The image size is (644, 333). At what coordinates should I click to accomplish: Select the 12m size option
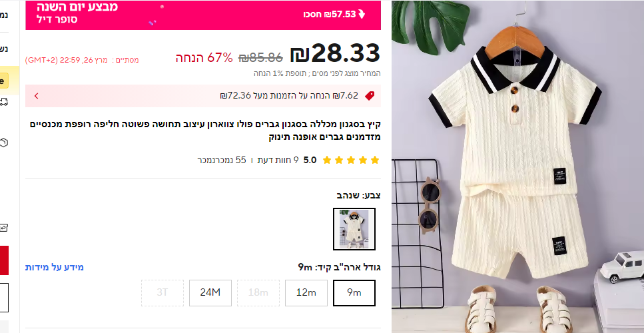pos(306,293)
